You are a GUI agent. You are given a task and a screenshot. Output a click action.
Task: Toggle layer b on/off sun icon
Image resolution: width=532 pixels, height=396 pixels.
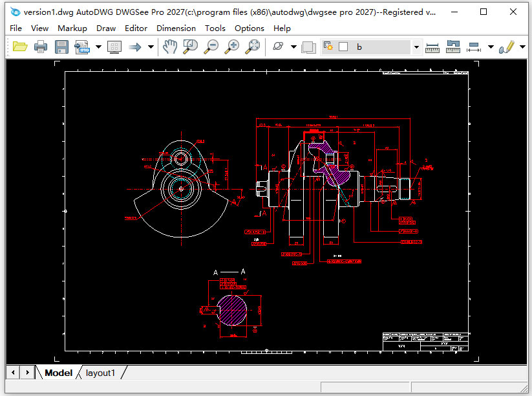(x=328, y=47)
